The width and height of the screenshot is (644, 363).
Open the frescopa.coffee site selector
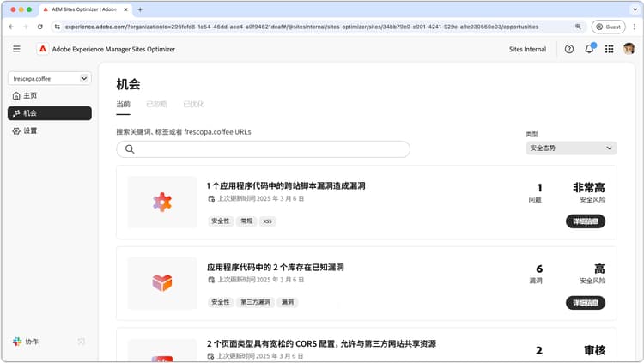[50, 78]
